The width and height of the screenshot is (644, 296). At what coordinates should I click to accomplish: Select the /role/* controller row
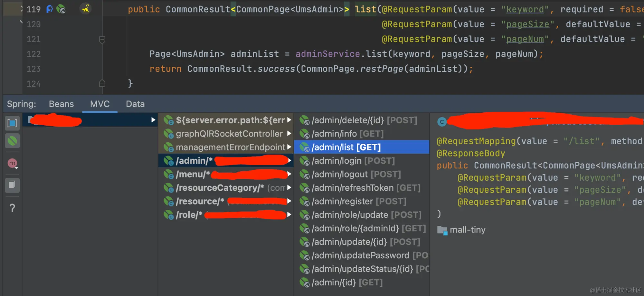[226, 215]
